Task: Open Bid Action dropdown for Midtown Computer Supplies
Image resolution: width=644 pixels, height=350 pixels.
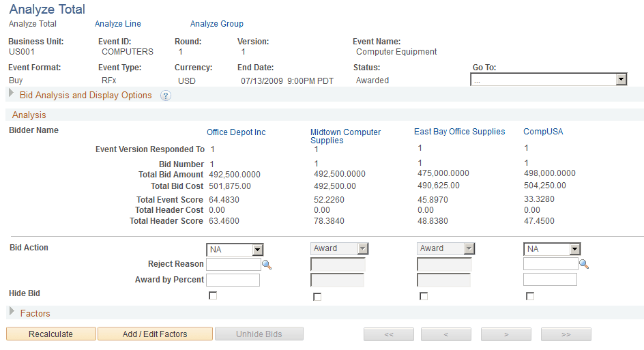Action: [x=339, y=248]
